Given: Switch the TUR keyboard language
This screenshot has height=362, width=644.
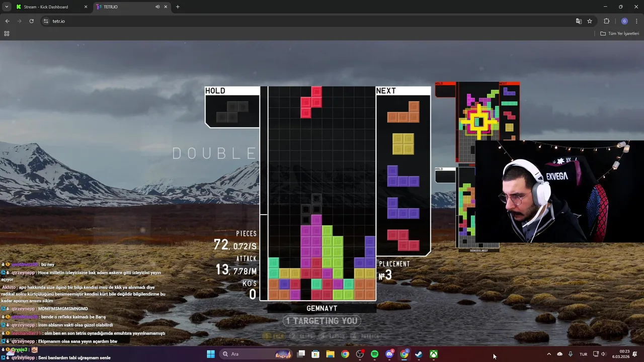Looking at the screenshot, I should tap(583, 354).
